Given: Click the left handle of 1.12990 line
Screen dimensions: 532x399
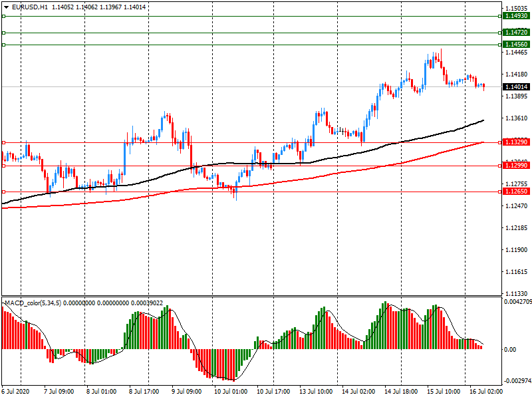Looking at the screenshot, I should [3, 166].
